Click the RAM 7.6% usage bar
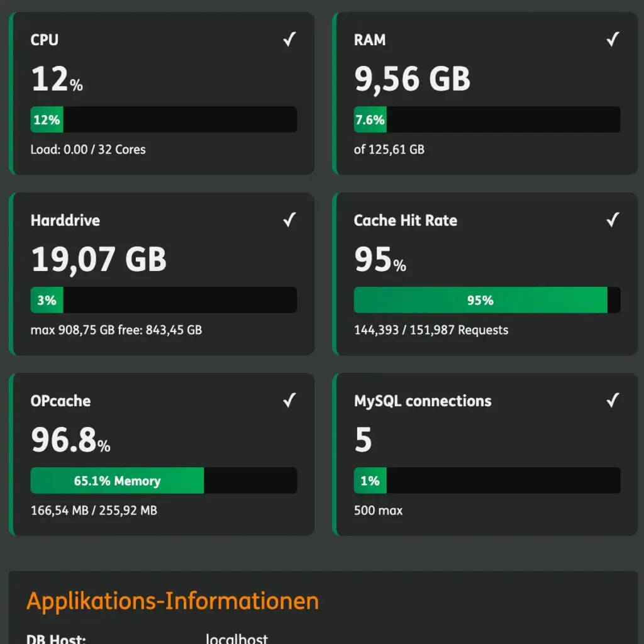 tap(487, 119)
